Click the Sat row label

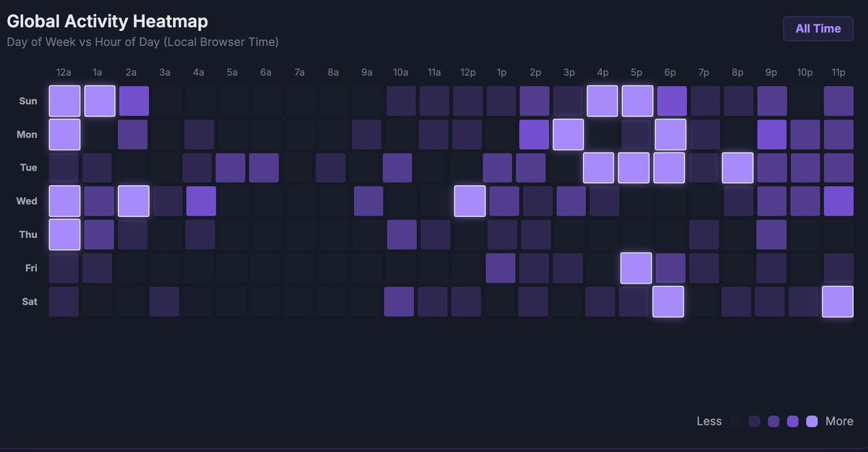point(29,302)
